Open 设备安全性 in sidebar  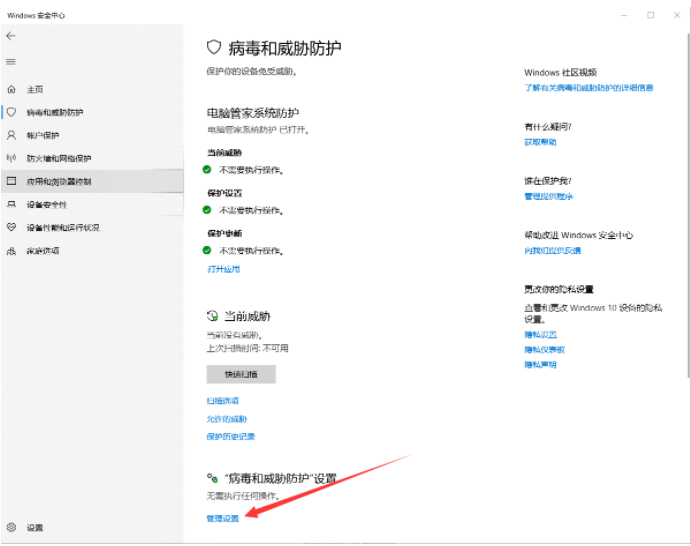(x=93, y=204)
